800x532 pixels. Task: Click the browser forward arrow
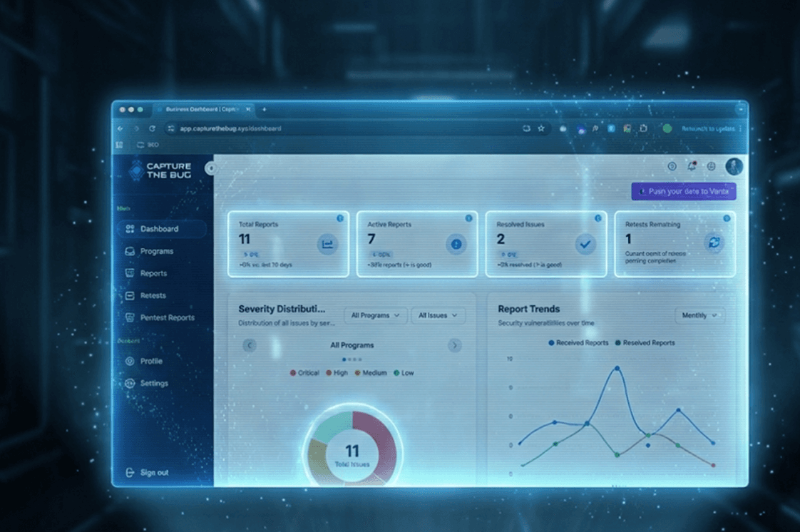point(136,128)
